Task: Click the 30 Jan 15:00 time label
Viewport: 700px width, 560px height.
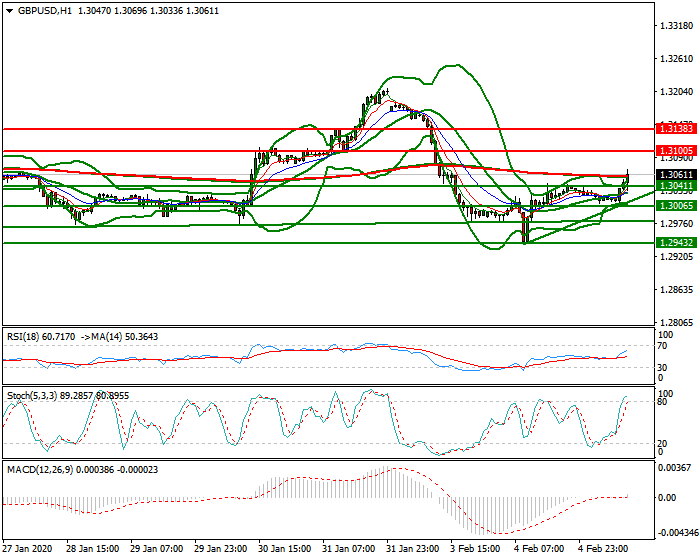Action: click(x=285, y=550)
